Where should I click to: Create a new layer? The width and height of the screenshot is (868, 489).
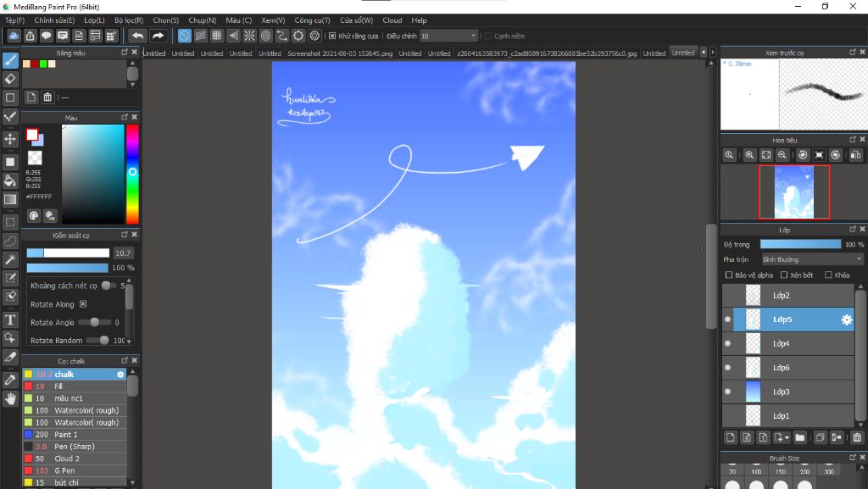(x=730, y=437)
